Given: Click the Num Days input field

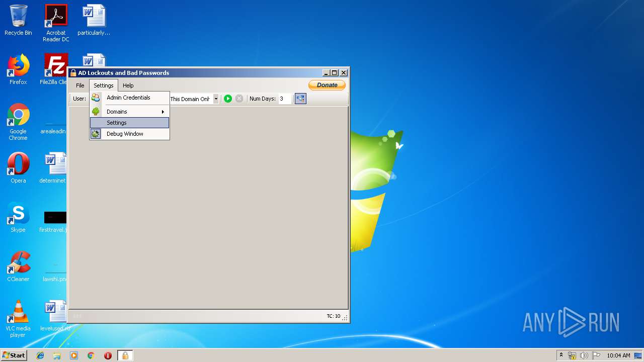Looking at the screenshot, I should point(285,99).
